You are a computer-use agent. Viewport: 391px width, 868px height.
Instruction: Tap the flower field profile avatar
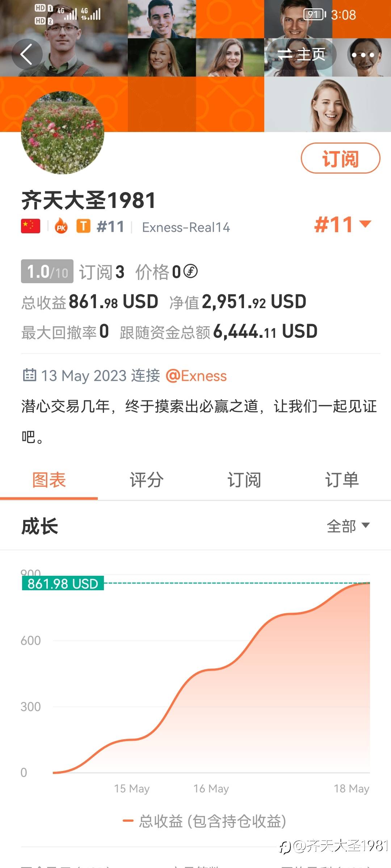point(63,133)
